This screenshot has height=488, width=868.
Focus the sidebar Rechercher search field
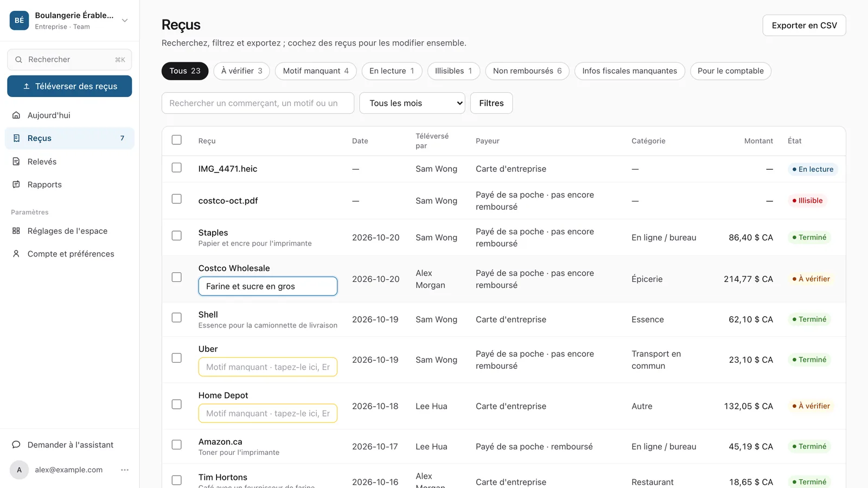tap(69, 60)
